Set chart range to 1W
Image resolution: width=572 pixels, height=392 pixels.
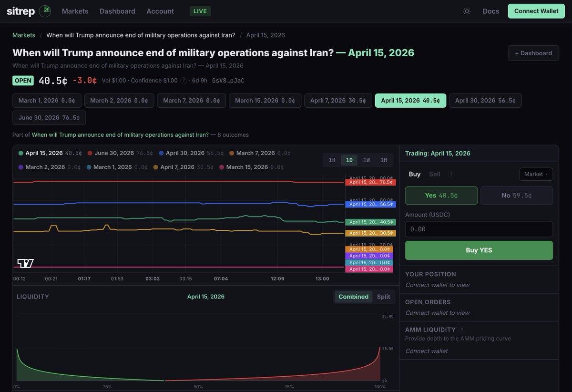[366, 160]
